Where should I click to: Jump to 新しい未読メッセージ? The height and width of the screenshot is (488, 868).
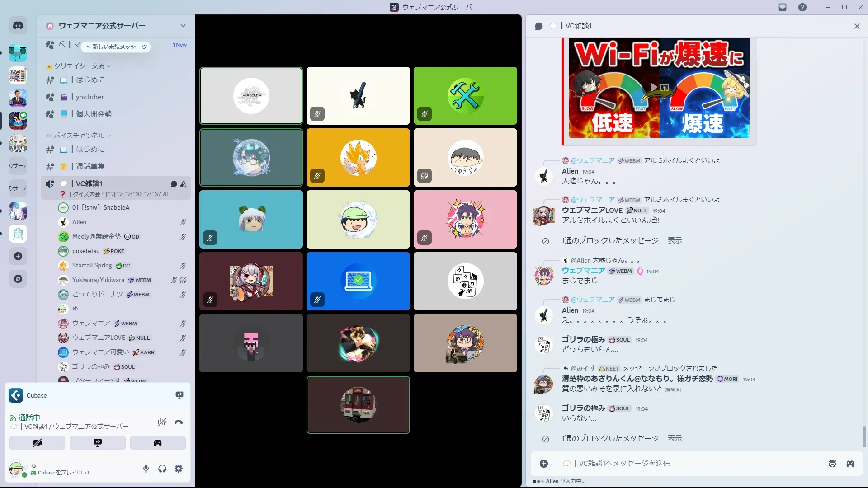click(116, 47)
